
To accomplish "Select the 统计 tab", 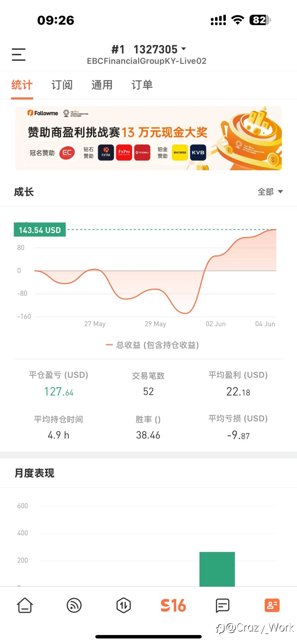I will coord(22,85).
